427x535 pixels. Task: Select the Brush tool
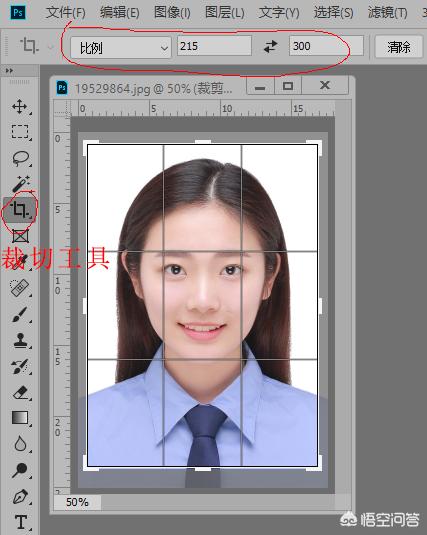pos(20,315)
